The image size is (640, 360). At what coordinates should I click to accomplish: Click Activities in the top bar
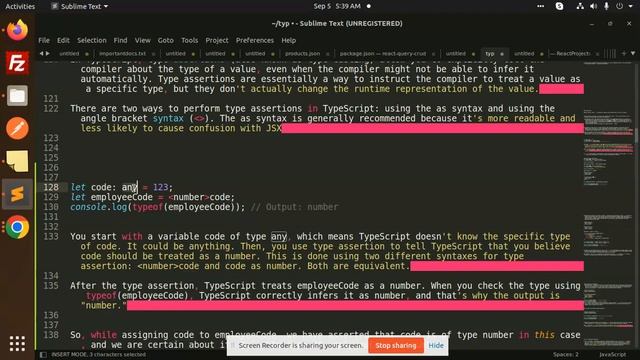[20, 6]
